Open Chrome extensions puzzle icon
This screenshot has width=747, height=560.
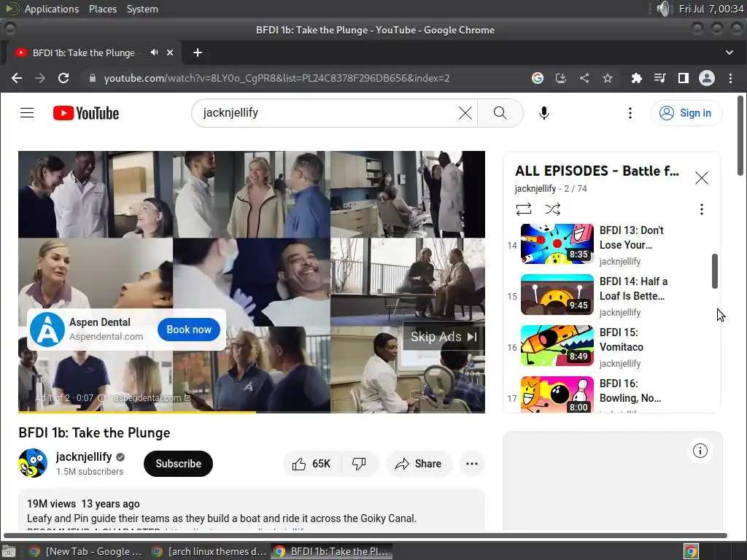636,78
